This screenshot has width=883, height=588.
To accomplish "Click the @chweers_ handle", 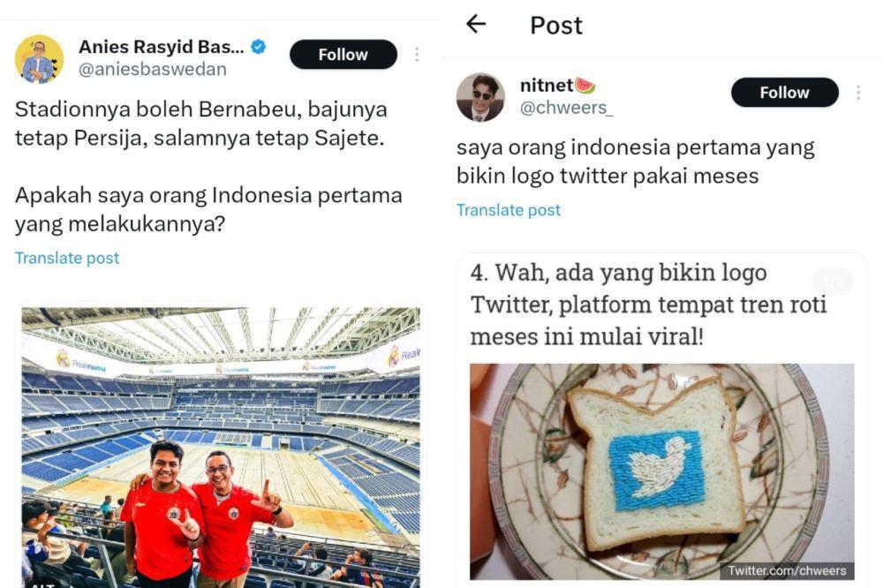I will tap(567, 108).
